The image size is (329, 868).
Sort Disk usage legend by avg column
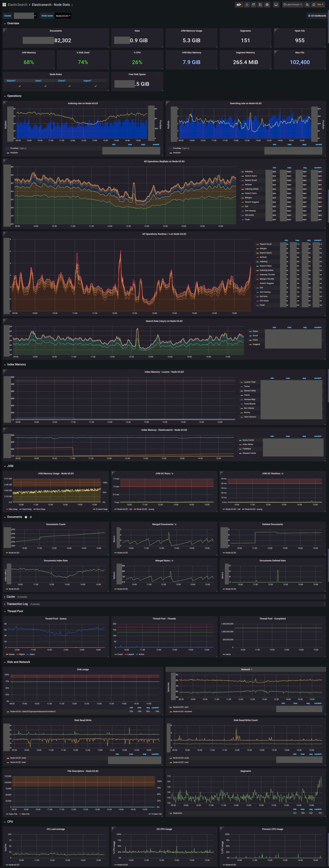click(148, 708)
